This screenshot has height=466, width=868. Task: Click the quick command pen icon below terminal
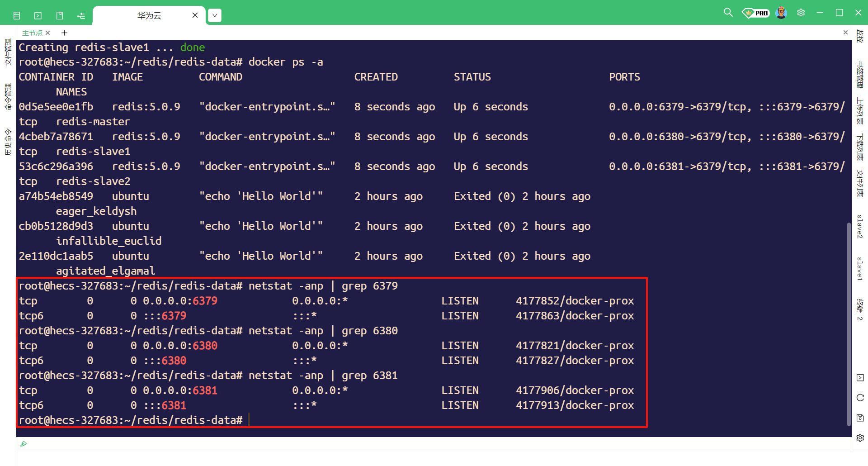click(24, 444)
